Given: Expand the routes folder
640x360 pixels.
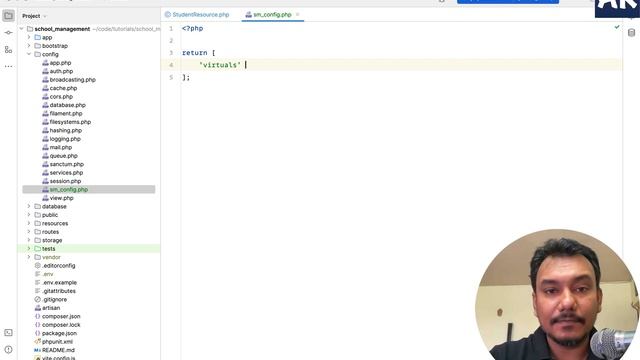Looking at the screenshot, I should (29, 232).
